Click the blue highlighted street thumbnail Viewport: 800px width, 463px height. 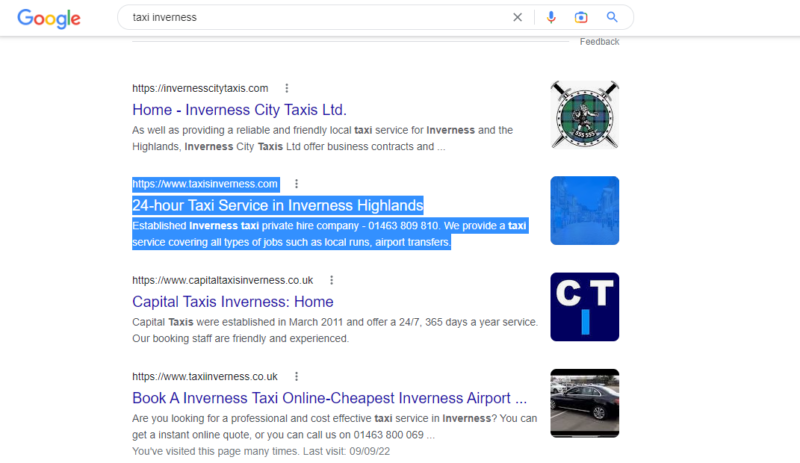(585, 211)
